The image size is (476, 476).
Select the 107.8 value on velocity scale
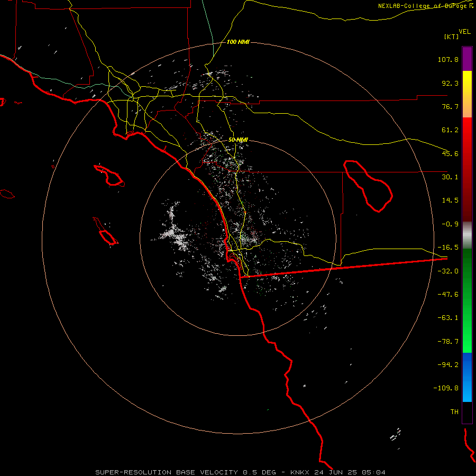click(x=448, y=59)
